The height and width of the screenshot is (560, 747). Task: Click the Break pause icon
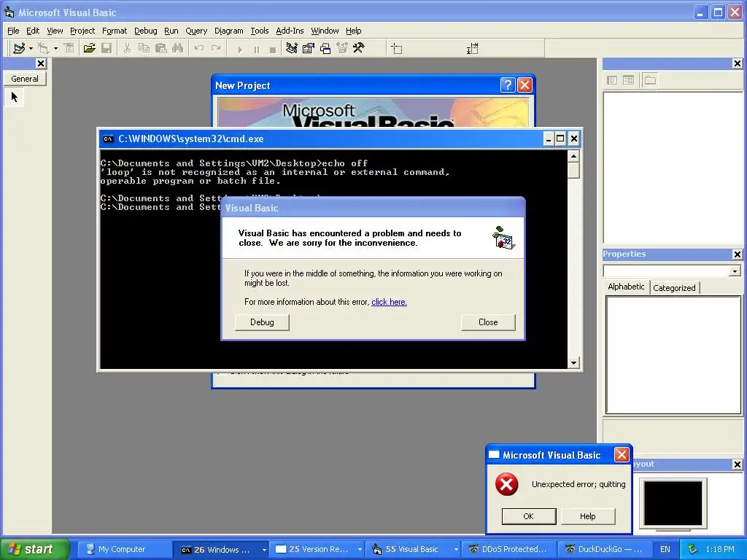(256, 49)
